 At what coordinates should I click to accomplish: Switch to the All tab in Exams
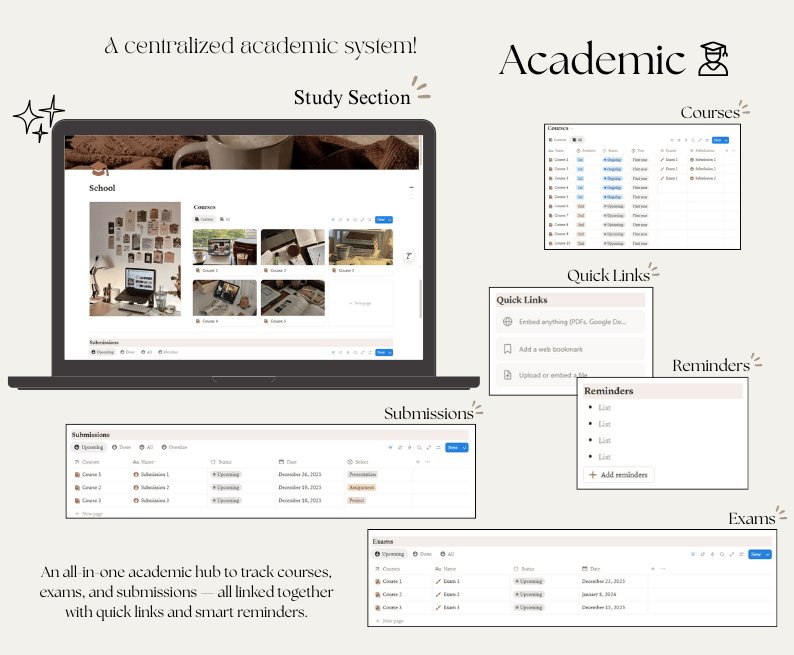point(447,554)
